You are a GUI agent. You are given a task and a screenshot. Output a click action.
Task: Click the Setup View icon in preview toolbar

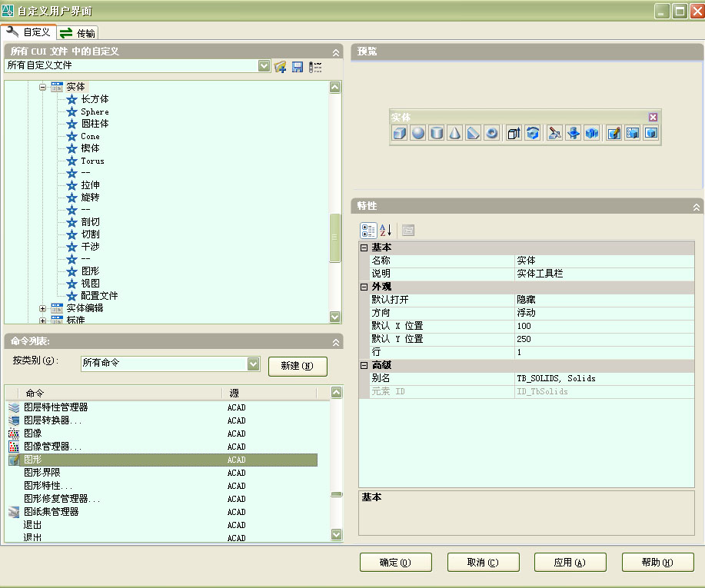[x=632, y=133]
